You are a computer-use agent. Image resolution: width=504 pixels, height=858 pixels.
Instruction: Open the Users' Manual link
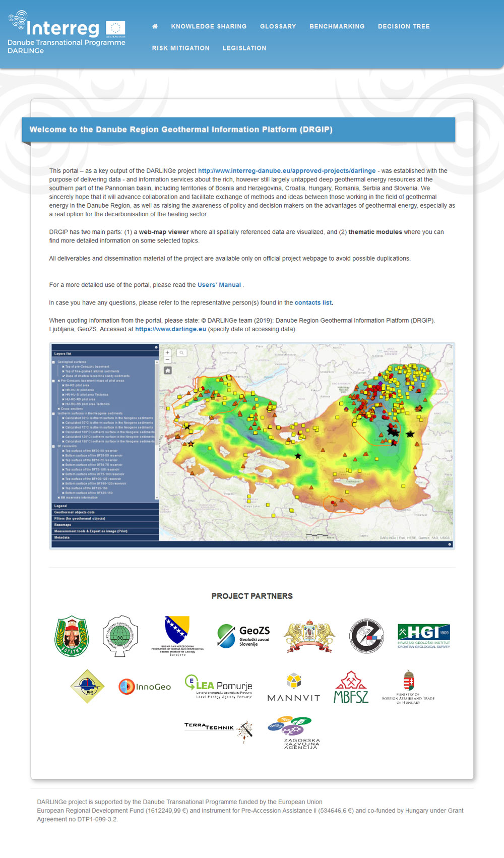[x=219, y=285]
